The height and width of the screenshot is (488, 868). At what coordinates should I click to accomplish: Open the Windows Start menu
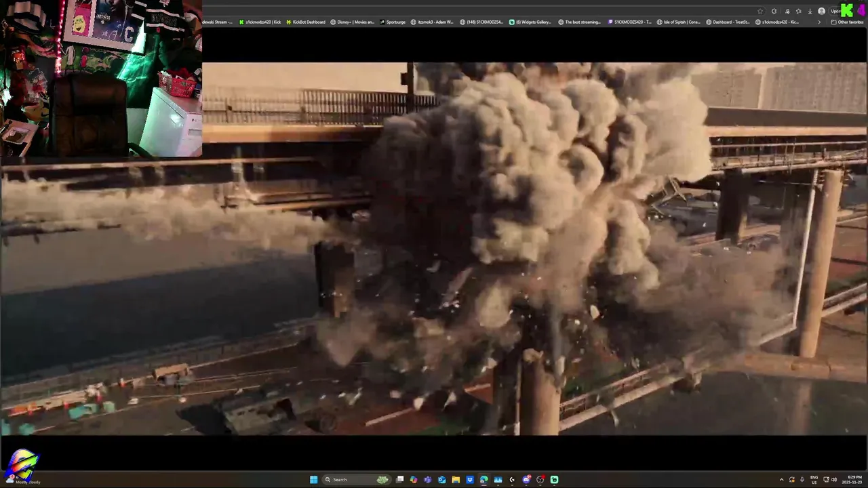pyautogui.click(x=313, y=480)
